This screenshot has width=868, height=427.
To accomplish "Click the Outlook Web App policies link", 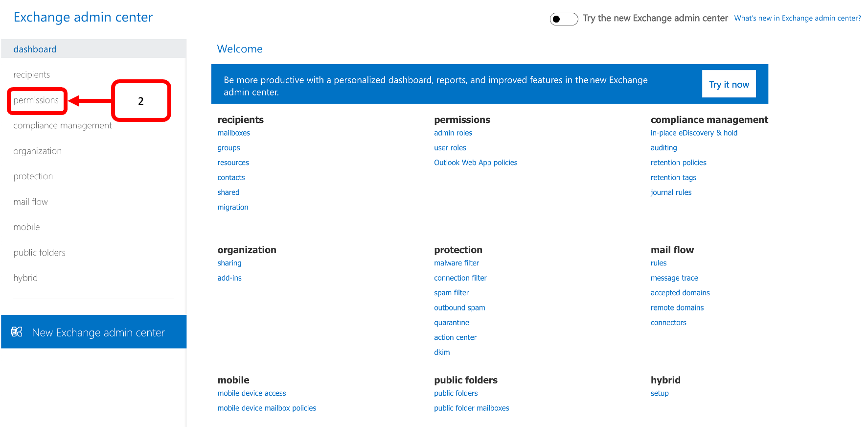I will tap(476, 163).
